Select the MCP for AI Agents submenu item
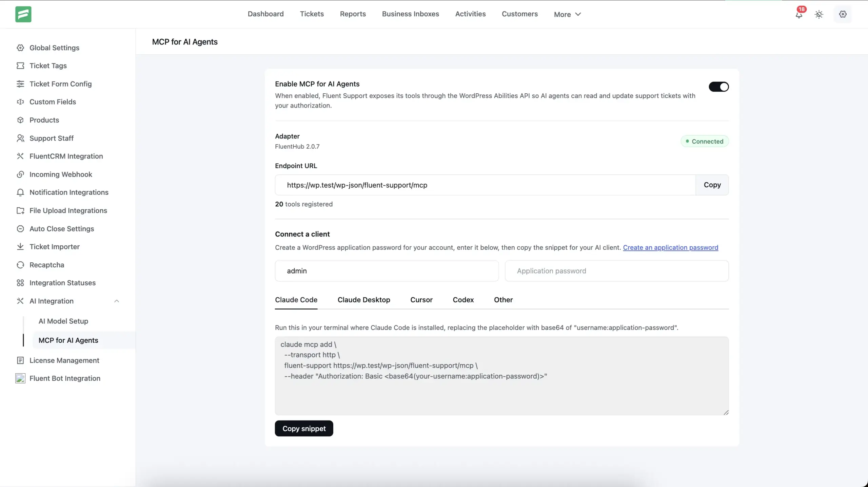Screen dimensions: 868x487 (84, 340)
